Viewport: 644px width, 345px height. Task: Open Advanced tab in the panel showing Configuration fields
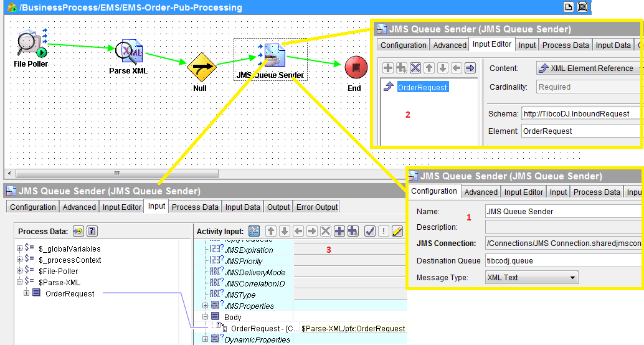(481, 192)
